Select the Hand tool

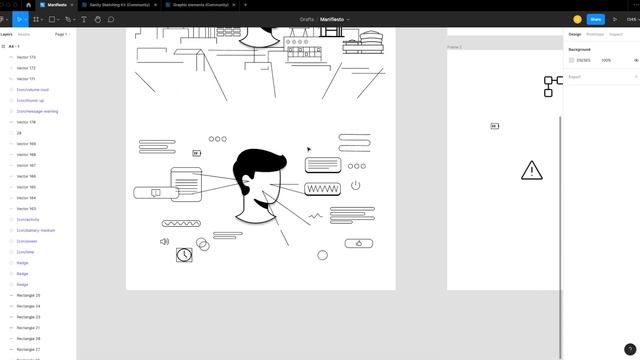(x=98, y=19)
